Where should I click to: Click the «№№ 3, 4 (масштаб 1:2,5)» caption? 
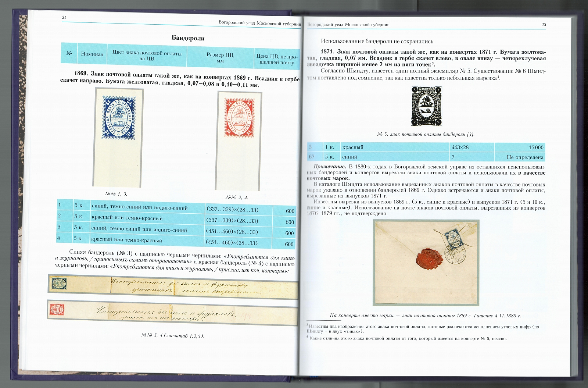[172, 335]
